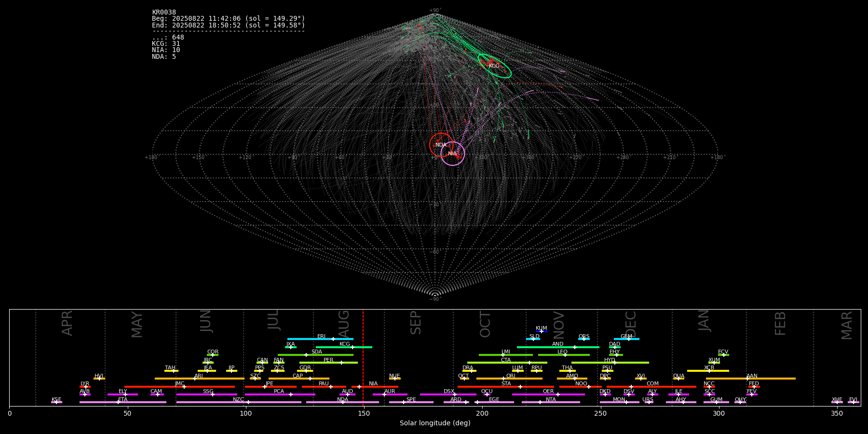This screenshot has height=434, width=868.
Task: Click the KR0038 station ID text
Action: tap(164, 13)
